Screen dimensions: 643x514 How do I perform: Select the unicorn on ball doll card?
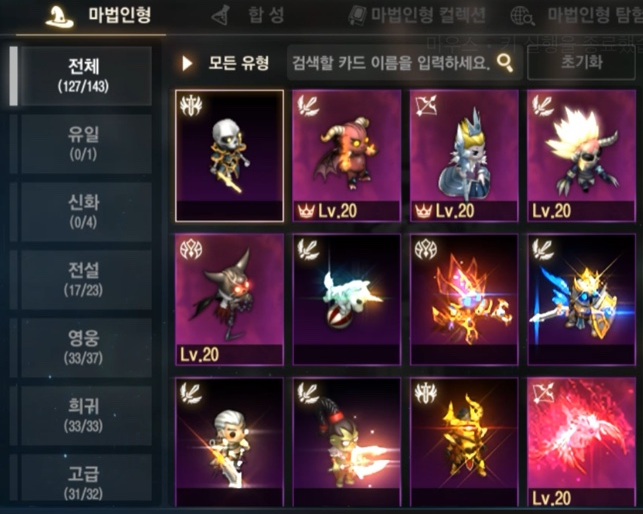click(x=347, y=299)
